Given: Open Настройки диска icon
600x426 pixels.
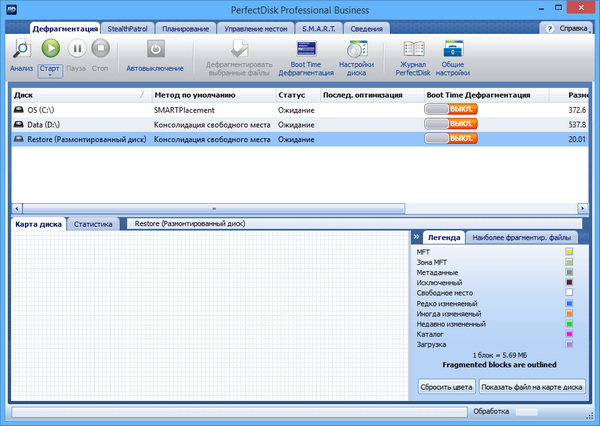Looking at the screenshot, I should [x=355, y=49].
